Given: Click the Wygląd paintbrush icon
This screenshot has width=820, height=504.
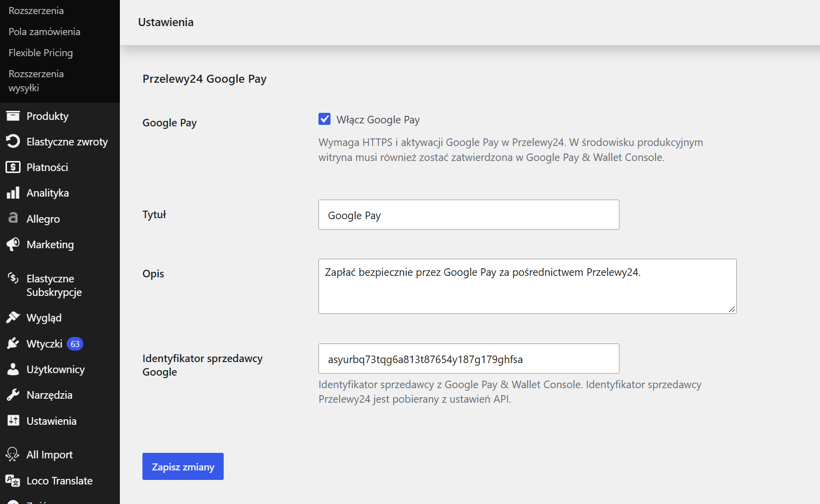Looking at the screenshot, I should point(13,317).
